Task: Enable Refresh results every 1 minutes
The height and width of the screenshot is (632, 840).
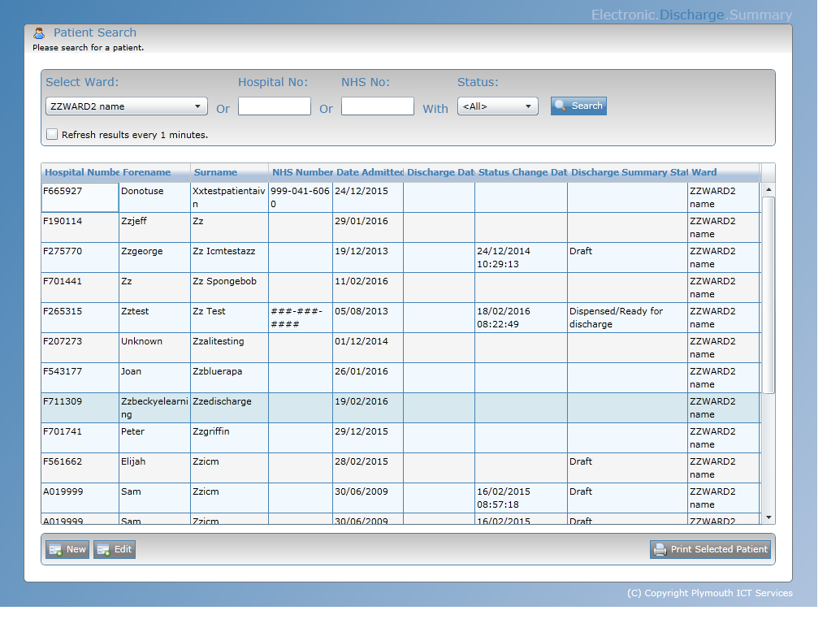Action: tap(52, 134)
